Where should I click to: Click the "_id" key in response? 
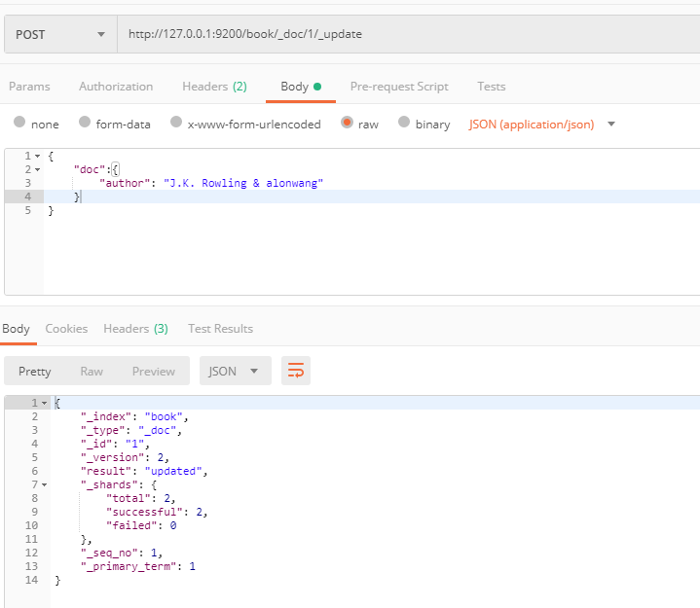[96, 444]
